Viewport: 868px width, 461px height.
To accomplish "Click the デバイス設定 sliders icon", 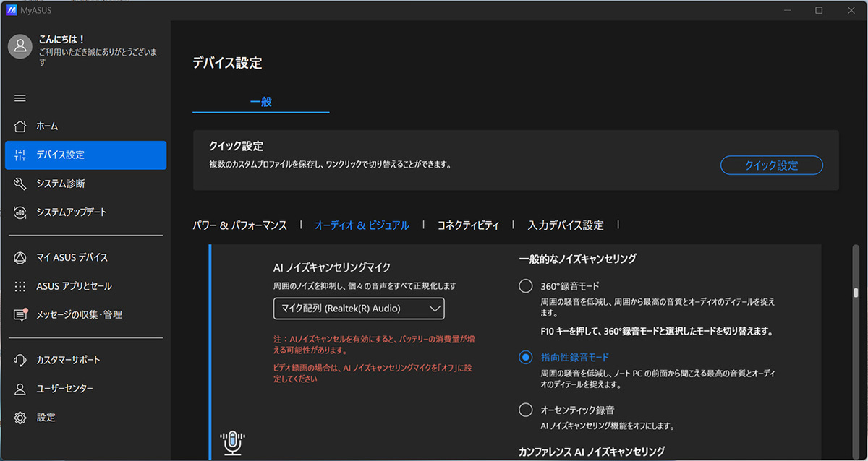I will [x=20, y=155].
